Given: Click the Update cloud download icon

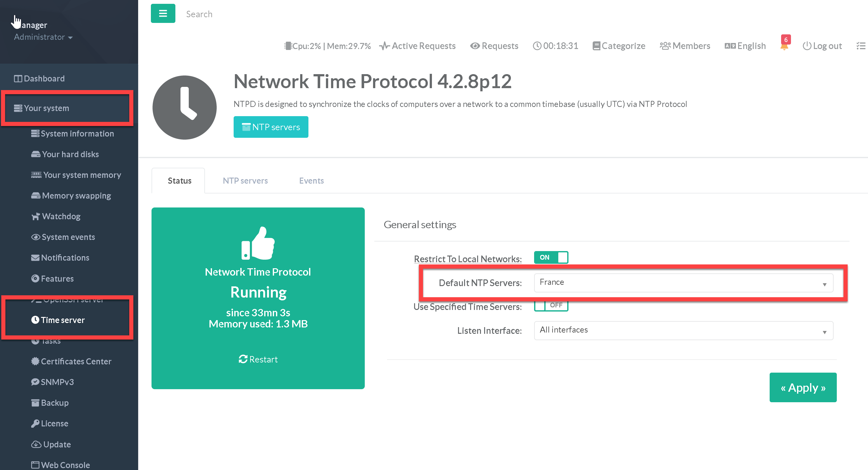Looking at the screenshot, I should coord(36,445).
